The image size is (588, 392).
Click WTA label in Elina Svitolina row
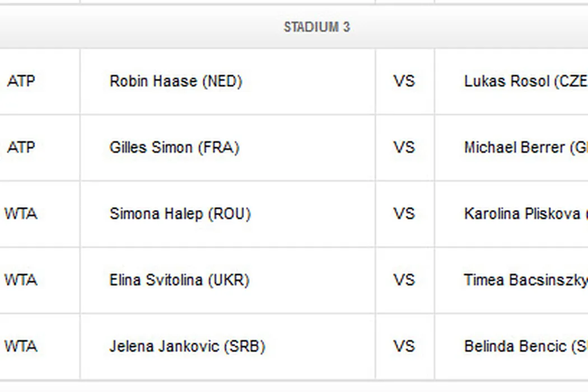point(21,279)
